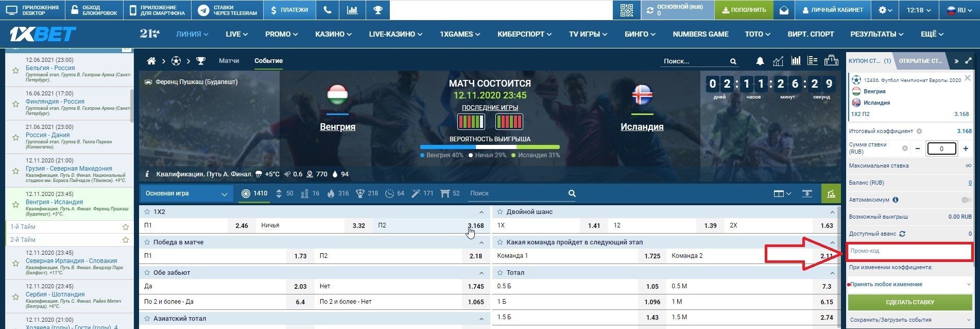Click the ПОПОЛНИТЬ deposit button

click(x=744, y=10)
